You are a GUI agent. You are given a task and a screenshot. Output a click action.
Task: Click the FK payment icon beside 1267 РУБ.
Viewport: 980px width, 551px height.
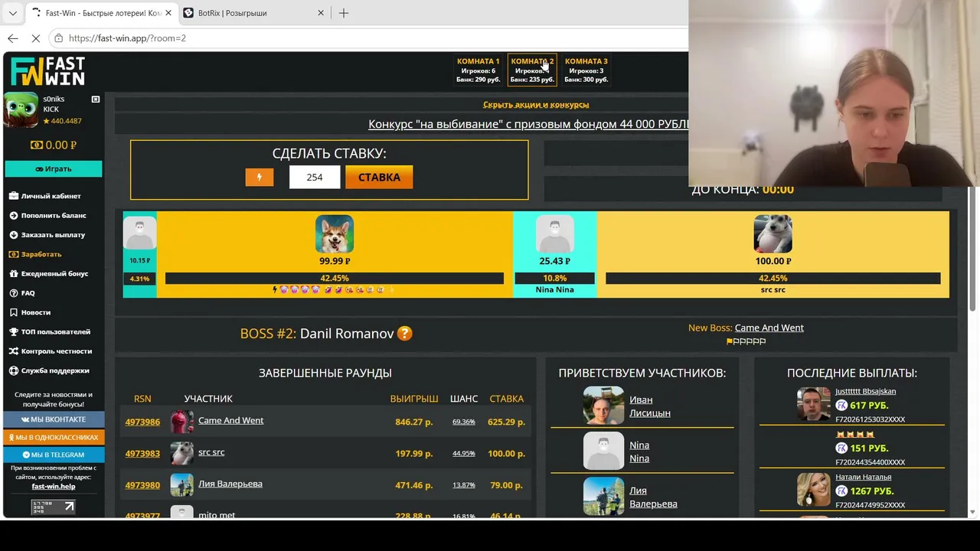[x=841, y=491]
